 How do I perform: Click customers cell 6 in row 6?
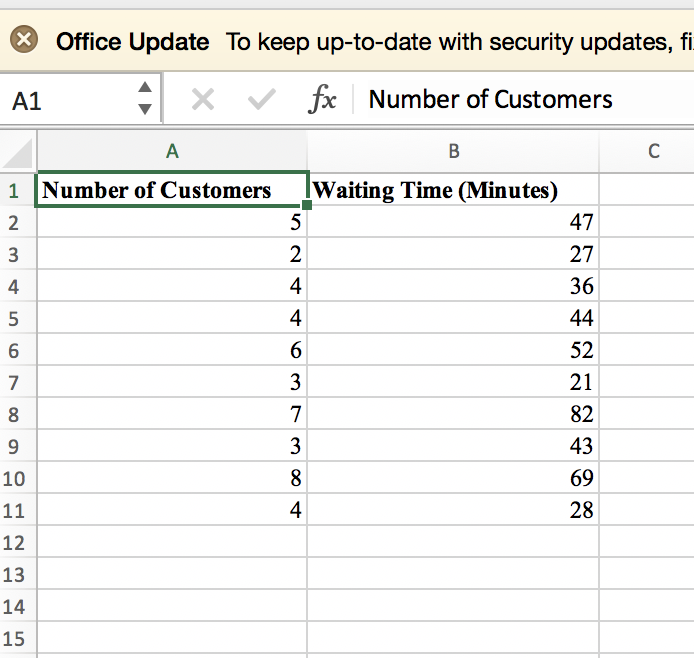pos(172,350)
